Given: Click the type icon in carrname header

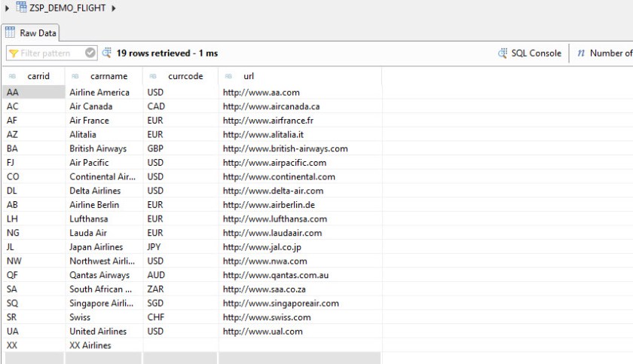Looking at the screenshot, I should click(x=75, y=76).
